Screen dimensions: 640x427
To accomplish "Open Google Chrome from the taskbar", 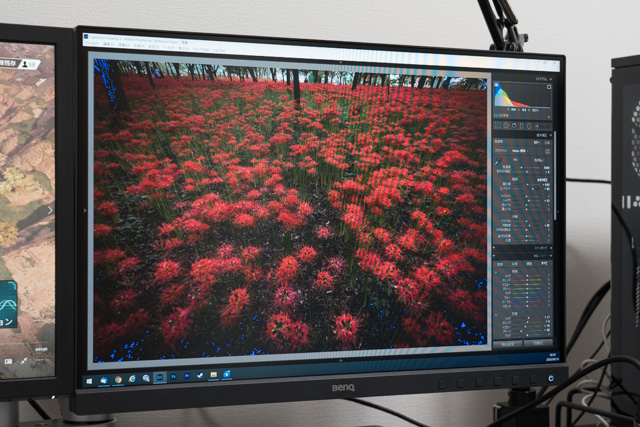I will [118, 380].
